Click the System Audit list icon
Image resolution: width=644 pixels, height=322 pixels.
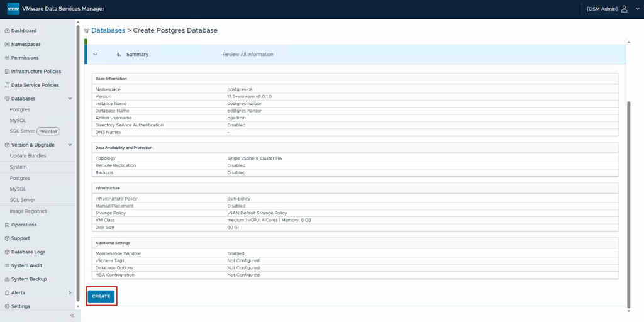(7, 265)
